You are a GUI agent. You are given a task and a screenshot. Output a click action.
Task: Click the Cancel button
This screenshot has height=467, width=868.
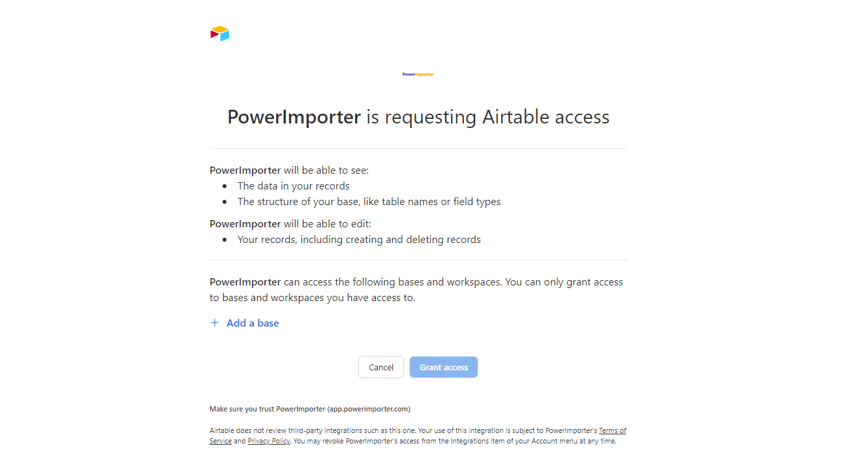(x=380, y=367)
